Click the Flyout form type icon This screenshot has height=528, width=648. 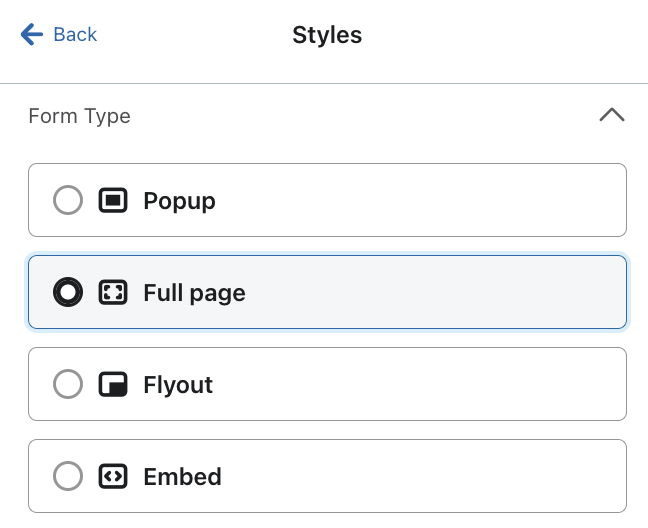(x=113, y=384)
